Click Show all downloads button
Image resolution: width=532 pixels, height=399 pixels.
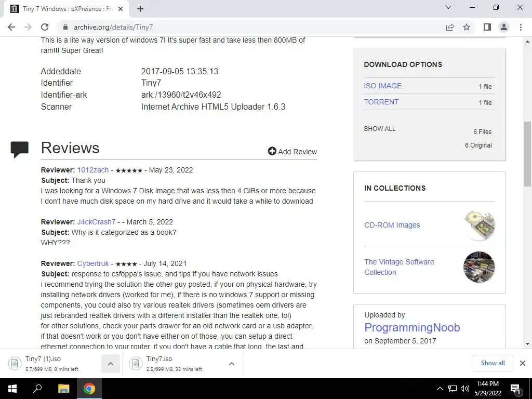[493, 363]
